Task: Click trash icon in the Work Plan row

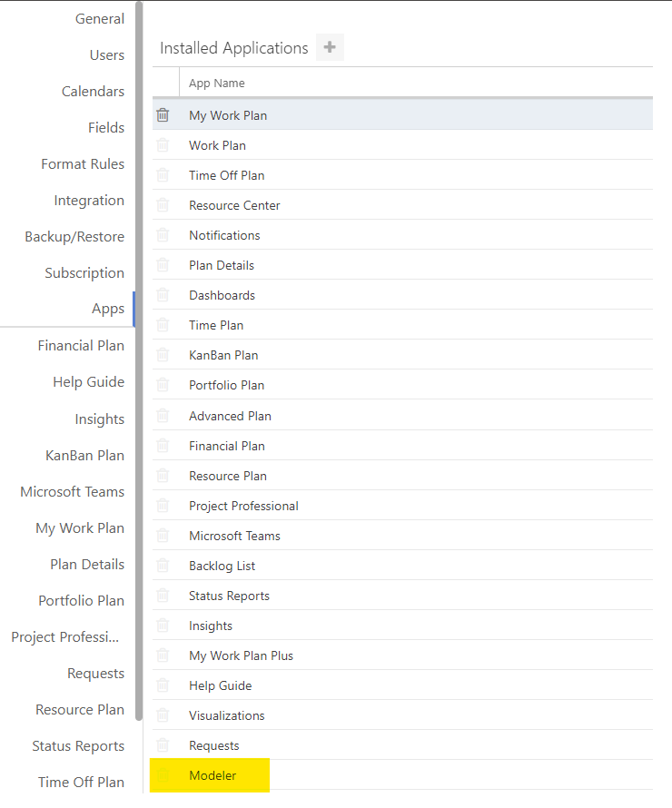Action: [163, 144]
